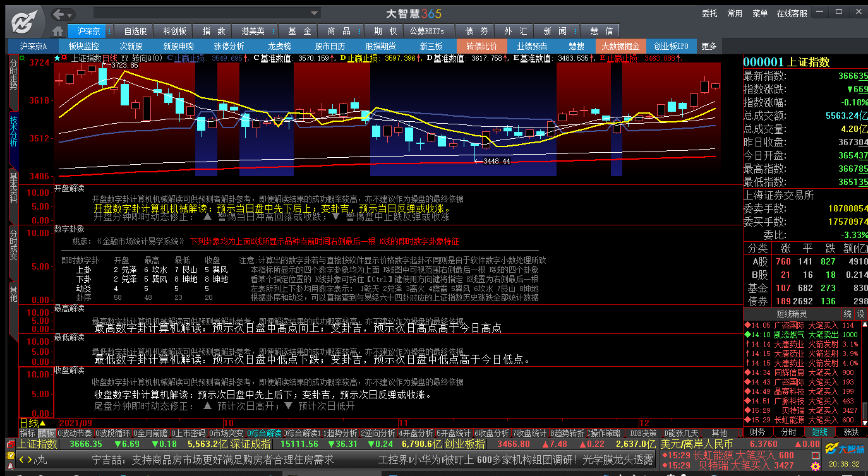This screenshot has width=868, height=476.
Task: Click the back navigation arrow
Action: pyautogui.click(x=59, y=14)
